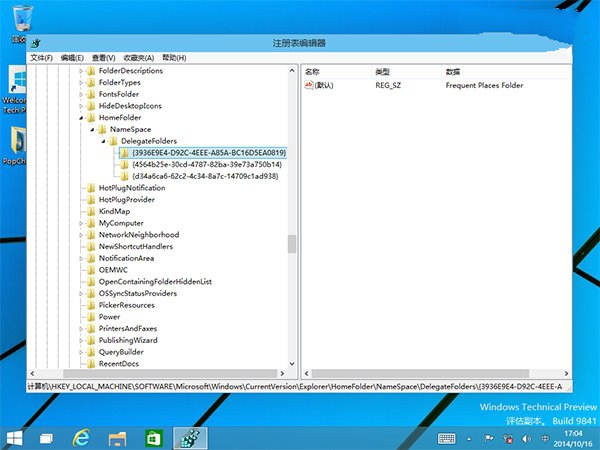
Task: Open the 编辑(E) menu
Action: [x=72, y=58]
